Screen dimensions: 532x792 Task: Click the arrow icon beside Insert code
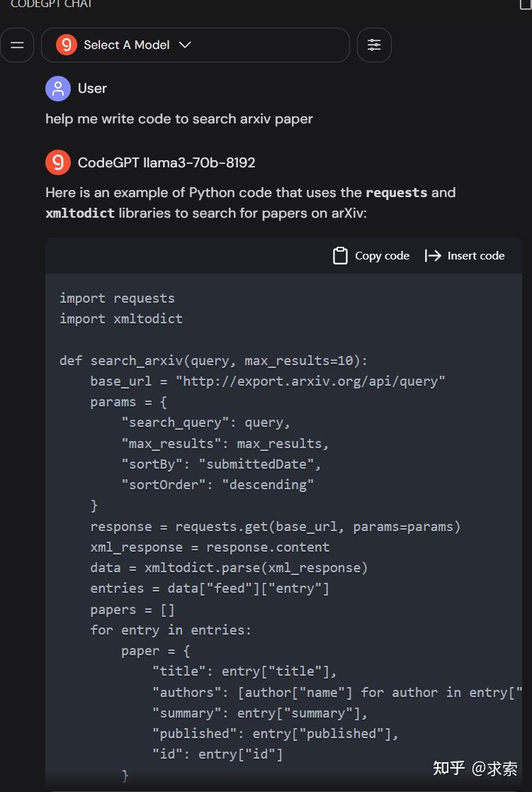click(x=431, y=255)
